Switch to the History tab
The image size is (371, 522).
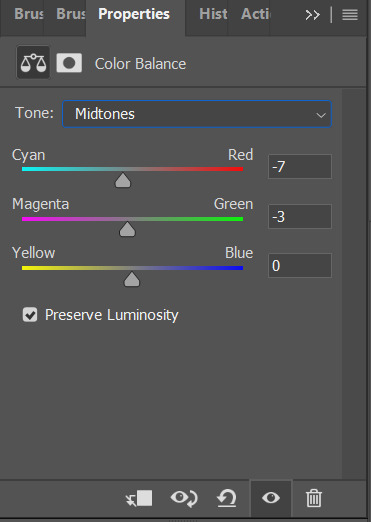(x=213, y=14)
